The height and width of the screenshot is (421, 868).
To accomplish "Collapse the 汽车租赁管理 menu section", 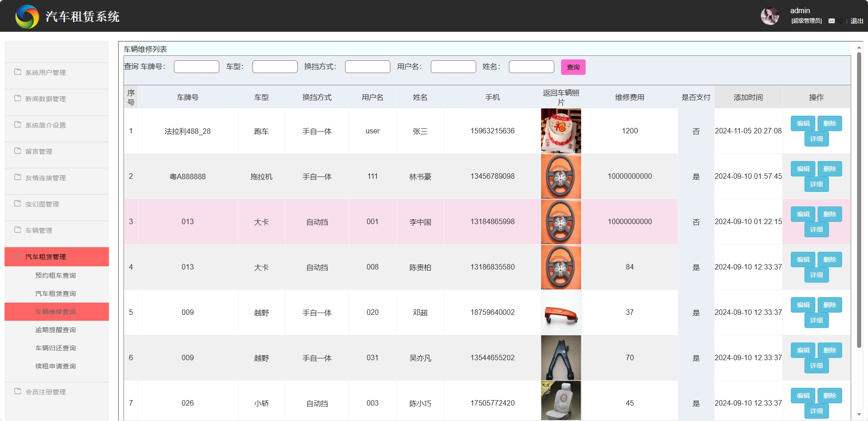I will (45, 257).
